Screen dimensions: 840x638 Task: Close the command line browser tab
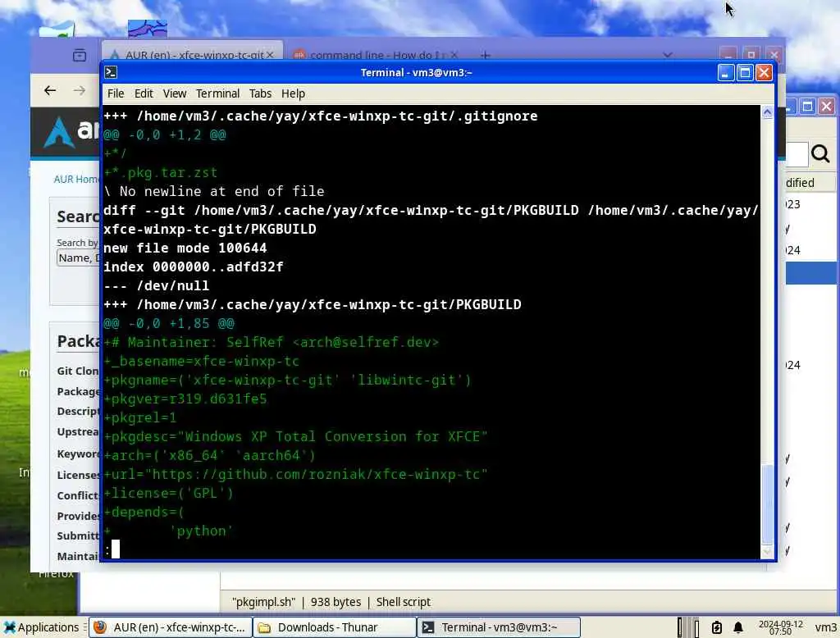(454, 55)
